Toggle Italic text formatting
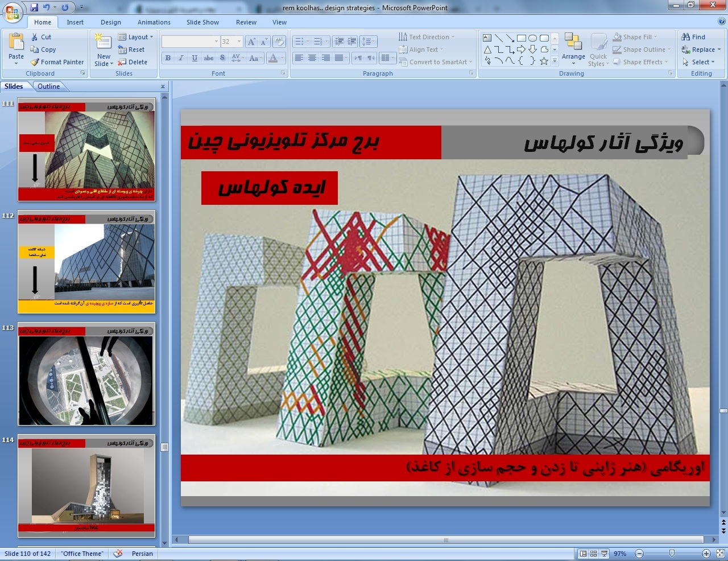Viewport: 728px width, 561px height. pos(181,58)
